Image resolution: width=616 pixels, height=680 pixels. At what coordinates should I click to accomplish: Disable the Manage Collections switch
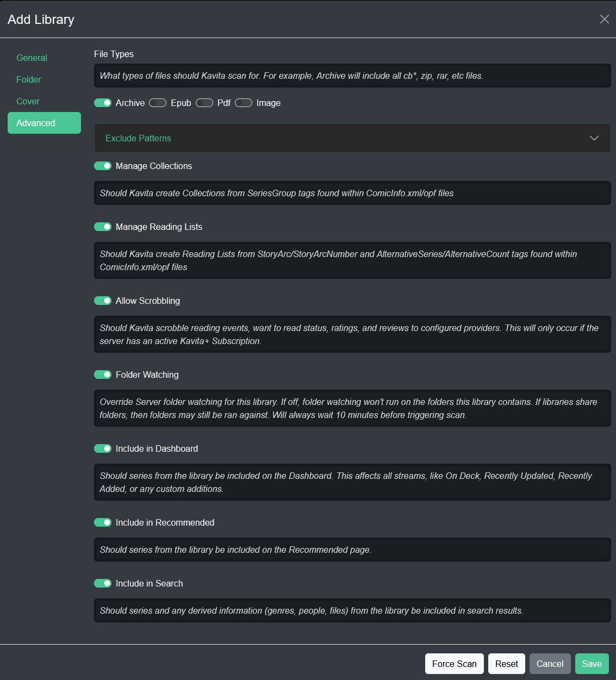click(x=103, y=166)
